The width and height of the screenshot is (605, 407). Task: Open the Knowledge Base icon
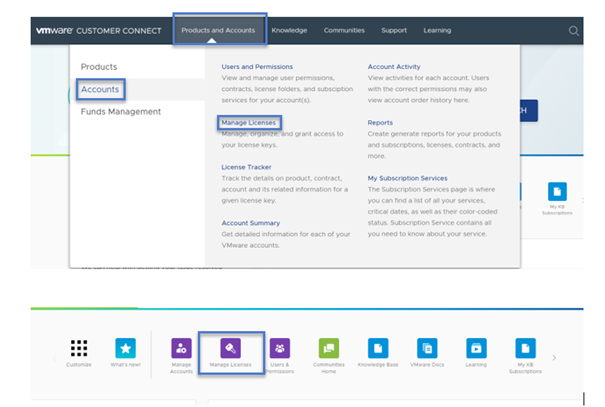coord(378,348)
